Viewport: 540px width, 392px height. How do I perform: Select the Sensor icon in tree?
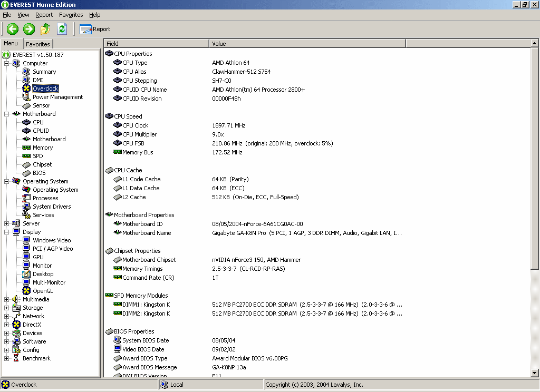click(26, 106)
